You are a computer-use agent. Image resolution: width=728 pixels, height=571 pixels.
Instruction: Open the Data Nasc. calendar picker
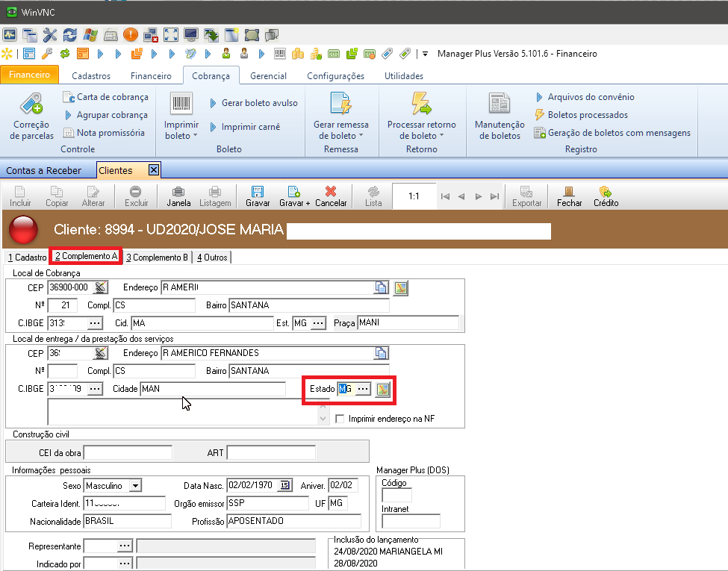click(x=284, y=486)
